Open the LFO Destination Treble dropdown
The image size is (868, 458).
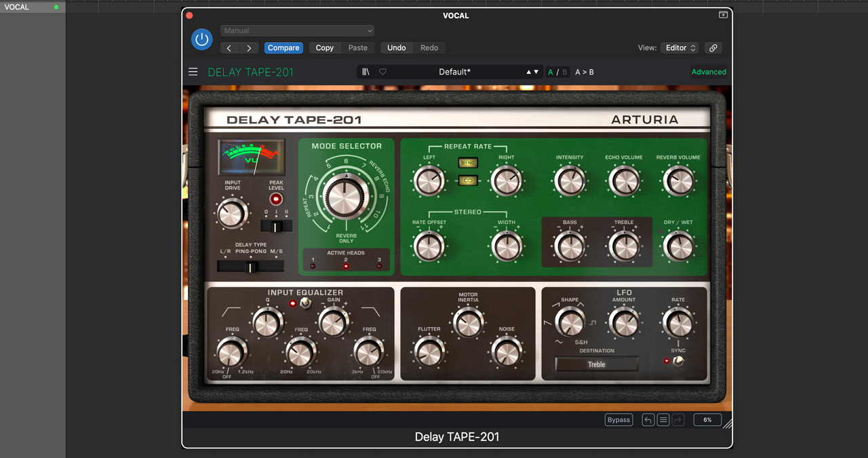click(x=597, y=364)
